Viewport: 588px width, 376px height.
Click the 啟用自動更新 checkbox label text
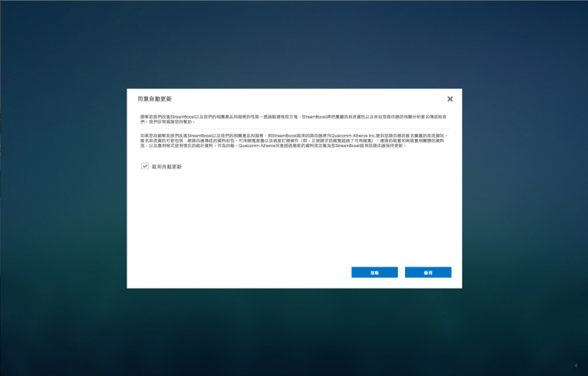point(167,167)
